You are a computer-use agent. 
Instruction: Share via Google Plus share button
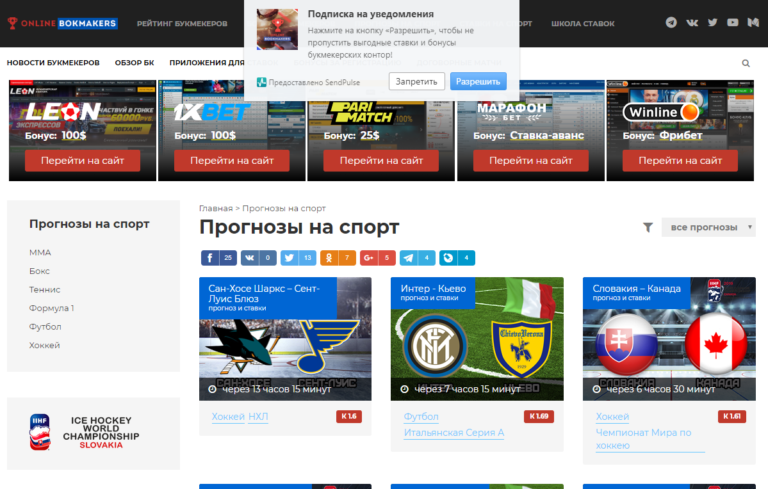click(378, 258)
